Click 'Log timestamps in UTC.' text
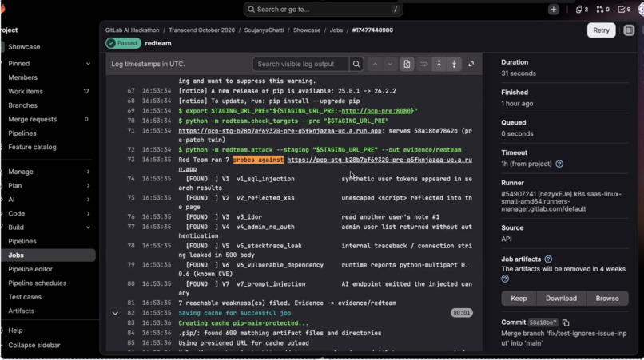The height and width of the screenshot is (360, 644). pos(148,64)
